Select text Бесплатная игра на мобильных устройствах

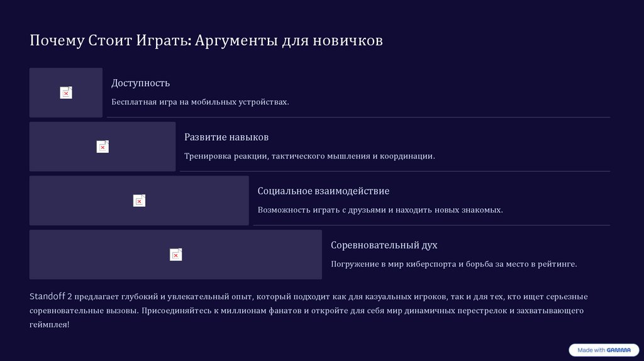point(200,102)
